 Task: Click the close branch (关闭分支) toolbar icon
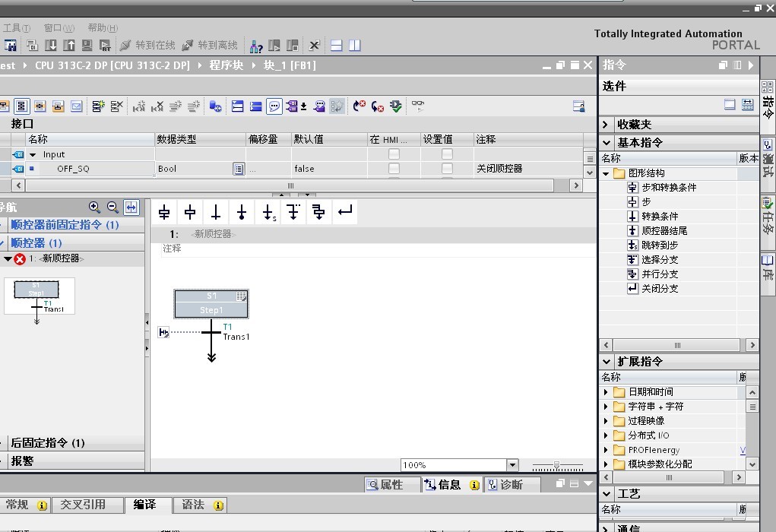tap(345, 213)
